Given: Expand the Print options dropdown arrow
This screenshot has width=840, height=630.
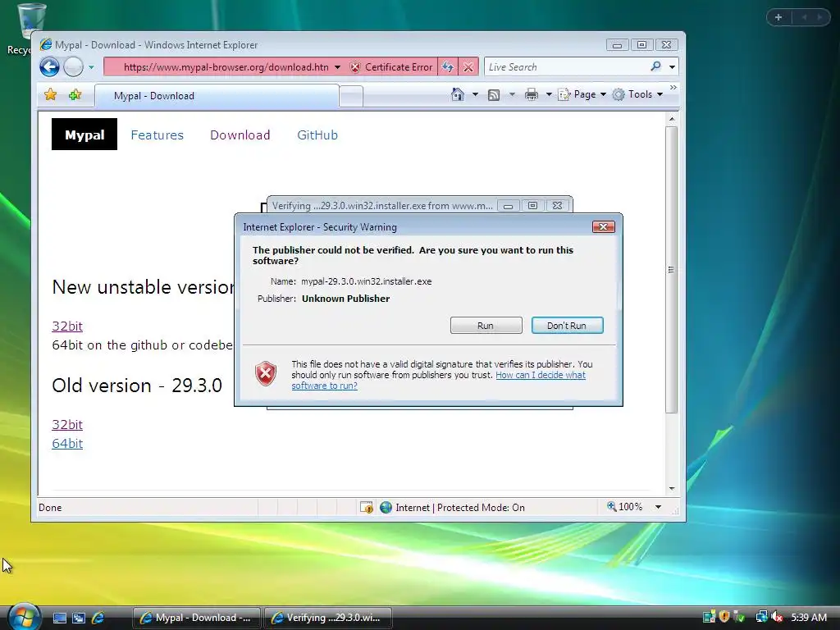Looking at the screenshot, I should [549, 94].
